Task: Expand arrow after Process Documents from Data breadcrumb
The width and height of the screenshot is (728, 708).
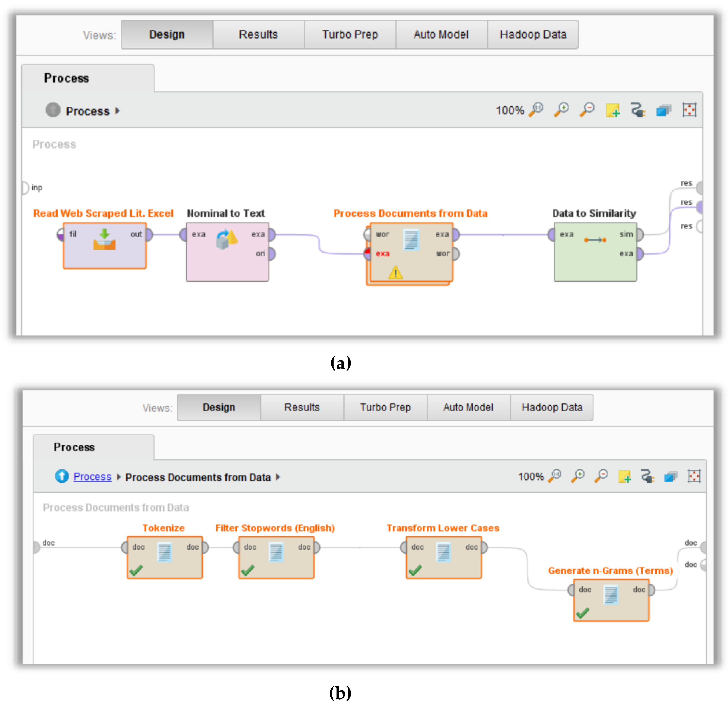Action: [x=278, y=477]
